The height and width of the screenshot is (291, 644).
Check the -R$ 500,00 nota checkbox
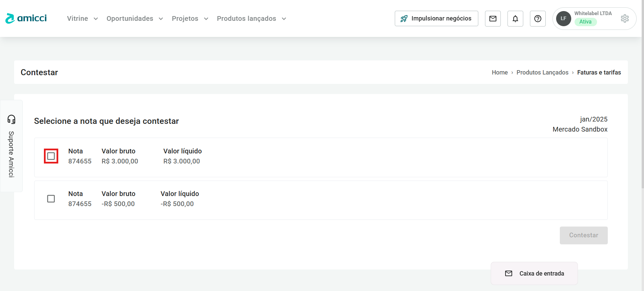point(51,199)
